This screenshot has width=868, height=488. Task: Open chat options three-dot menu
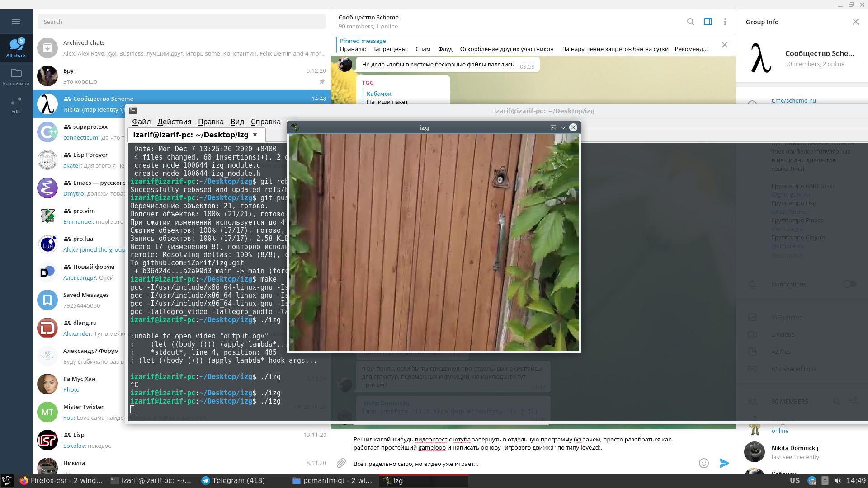click(725, 22)
